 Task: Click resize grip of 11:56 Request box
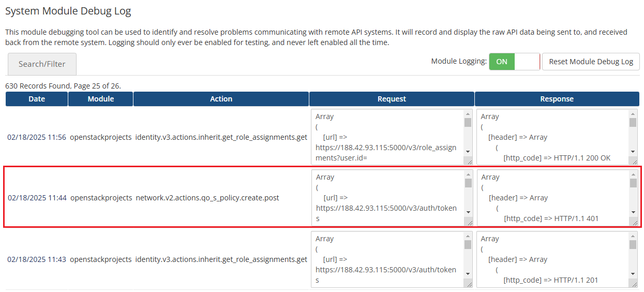468,161
